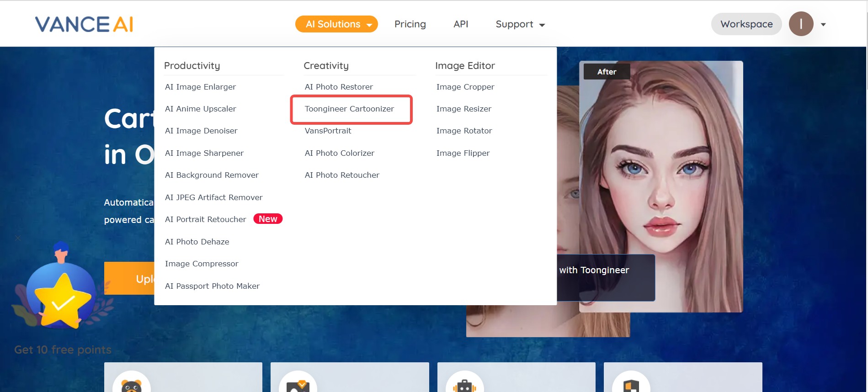The width and height of the screenshot is (868, 392).
Task: Open Image Flipper
Action: point(463,153)
